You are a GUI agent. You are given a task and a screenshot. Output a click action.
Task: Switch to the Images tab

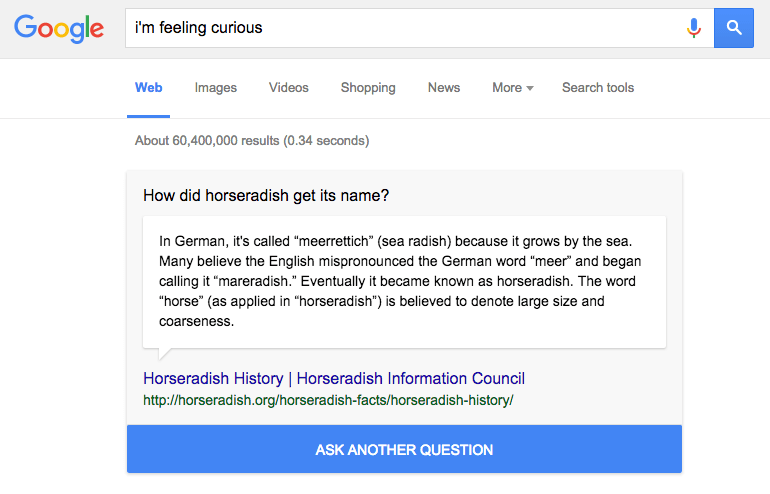tap(216, 87)
